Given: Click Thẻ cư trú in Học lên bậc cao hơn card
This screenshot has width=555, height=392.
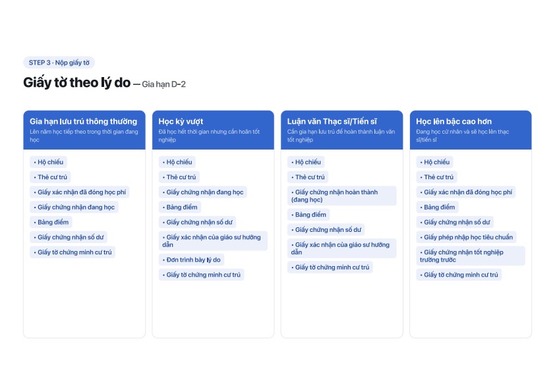Looking at the screenshot, I should coord(437,177).
